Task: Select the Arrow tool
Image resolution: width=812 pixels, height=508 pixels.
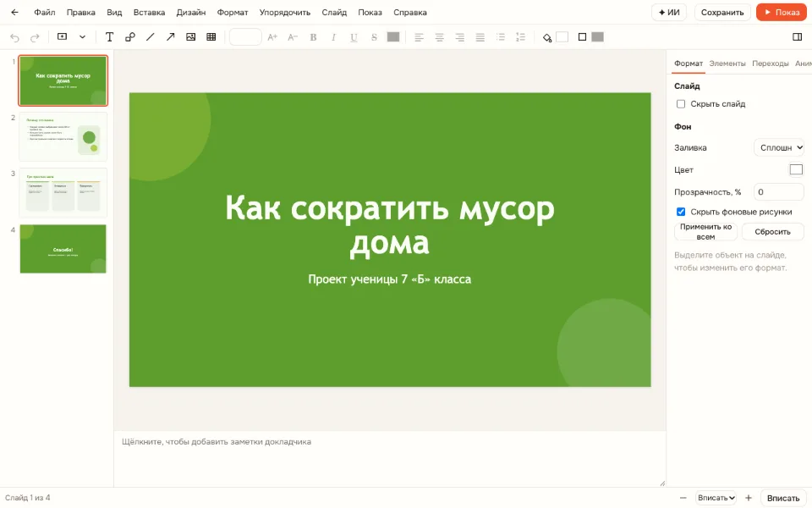Action: 170,36
